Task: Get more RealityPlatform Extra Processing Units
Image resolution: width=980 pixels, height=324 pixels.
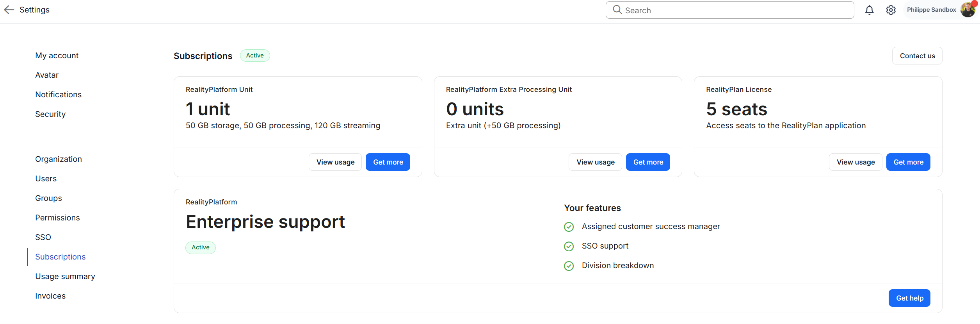Action: pyautogui.click(x=648, y=162)
